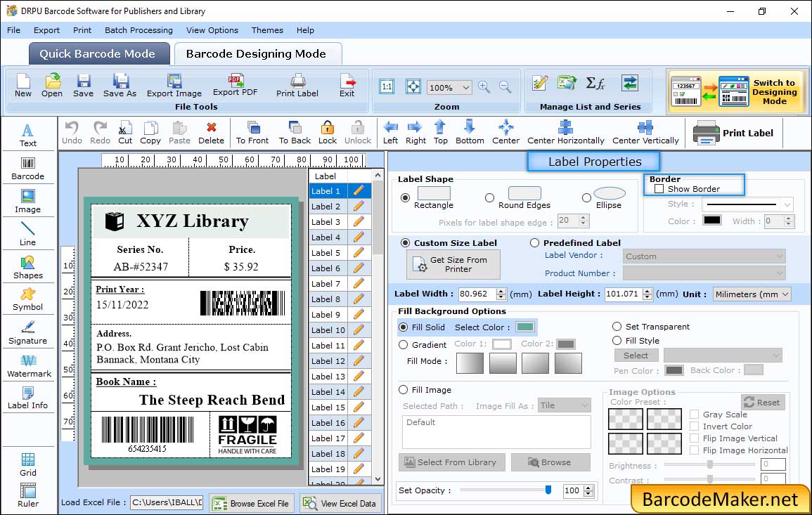Open the Product Number dropdown
This screenshot has width=812, height=515.
704,273
